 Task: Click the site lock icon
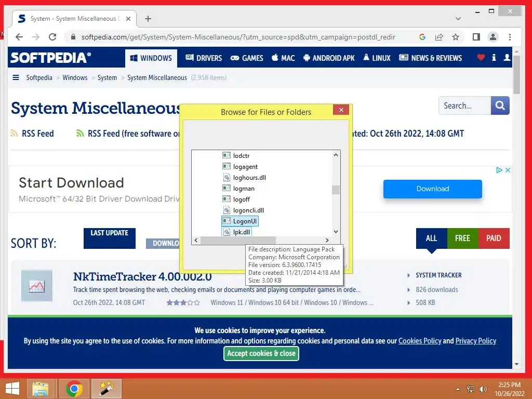tap(73, 37)
